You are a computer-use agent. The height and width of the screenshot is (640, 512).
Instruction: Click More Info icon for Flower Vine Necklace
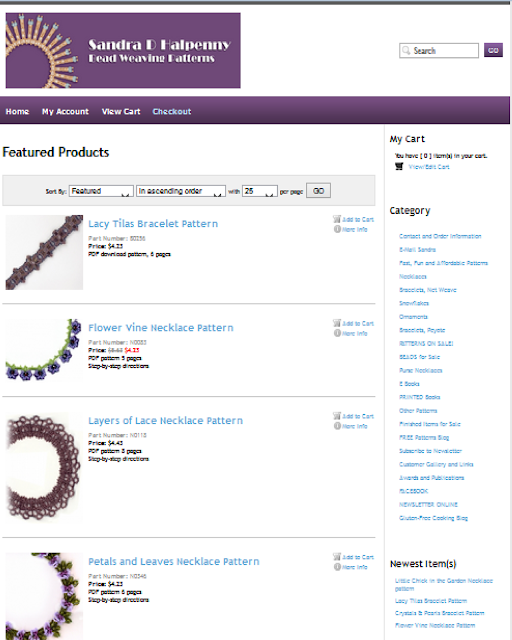pyautogui.click(x=337, y=333)
